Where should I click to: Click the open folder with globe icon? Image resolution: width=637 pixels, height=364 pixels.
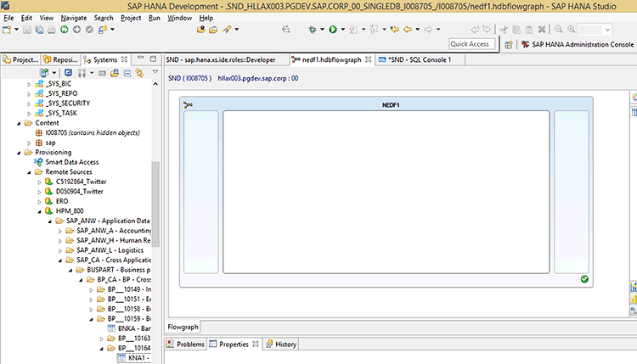[x=200, y=30]
